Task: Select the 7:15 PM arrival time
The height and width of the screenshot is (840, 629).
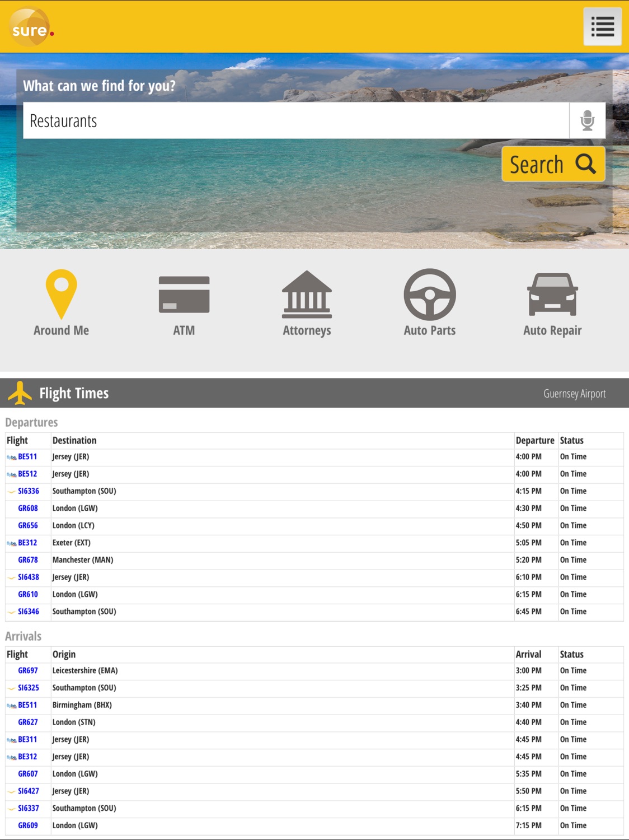Action: coord(528,826)
